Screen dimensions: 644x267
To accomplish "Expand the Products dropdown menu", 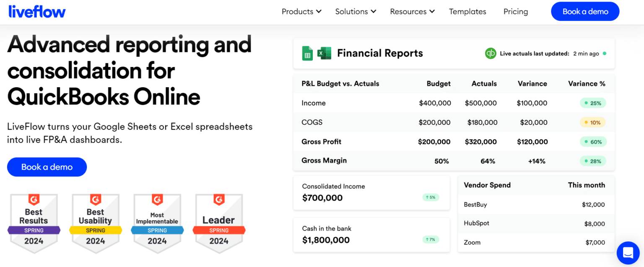I will (x=301, y=12).
